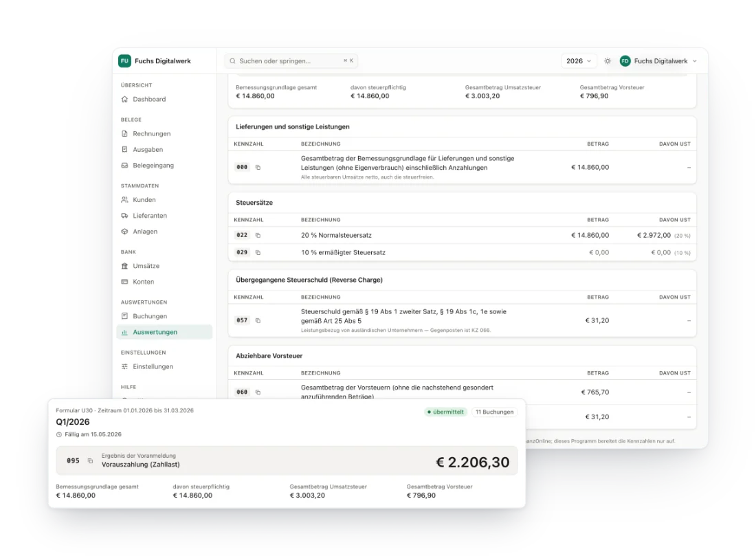The height and width of the screenshot is (556, 756).
Task: Click the Kennzahl 057 code chip
Action: pyautogui.click(x=242, y=320)
